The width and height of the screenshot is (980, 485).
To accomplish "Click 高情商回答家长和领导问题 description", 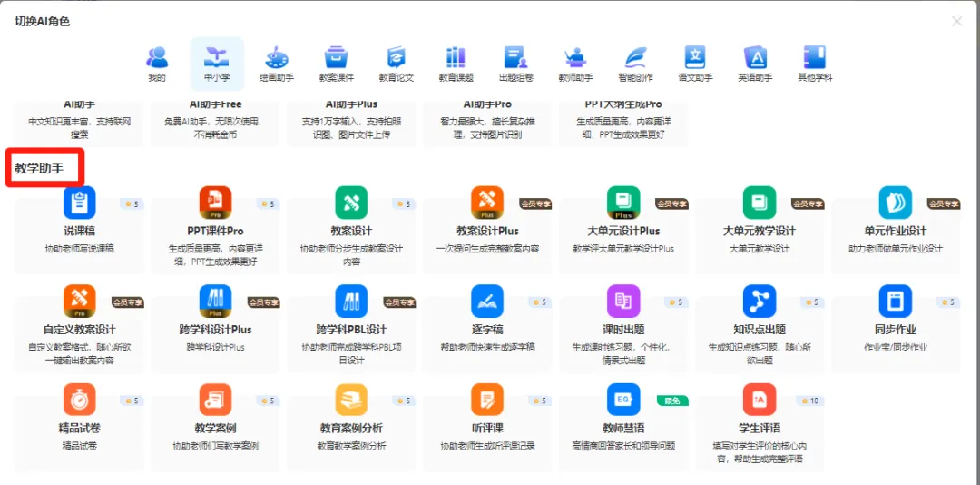I will [623, 446].
